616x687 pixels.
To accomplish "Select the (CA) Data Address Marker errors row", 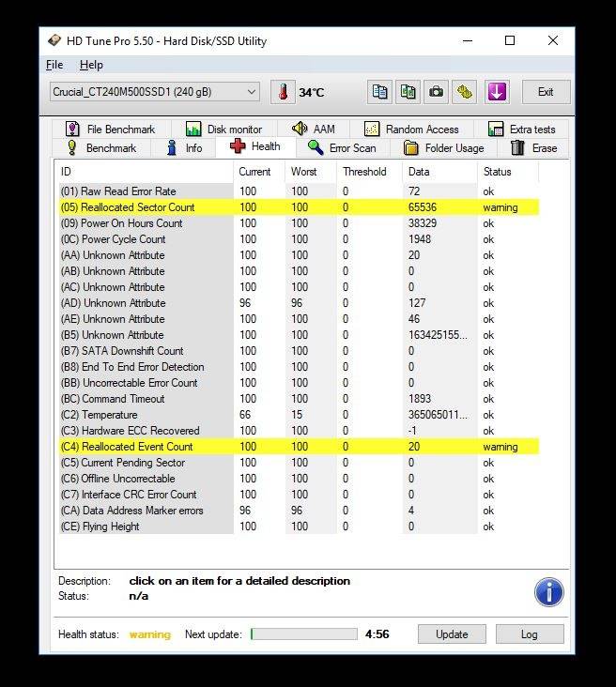I will point(299,511).
